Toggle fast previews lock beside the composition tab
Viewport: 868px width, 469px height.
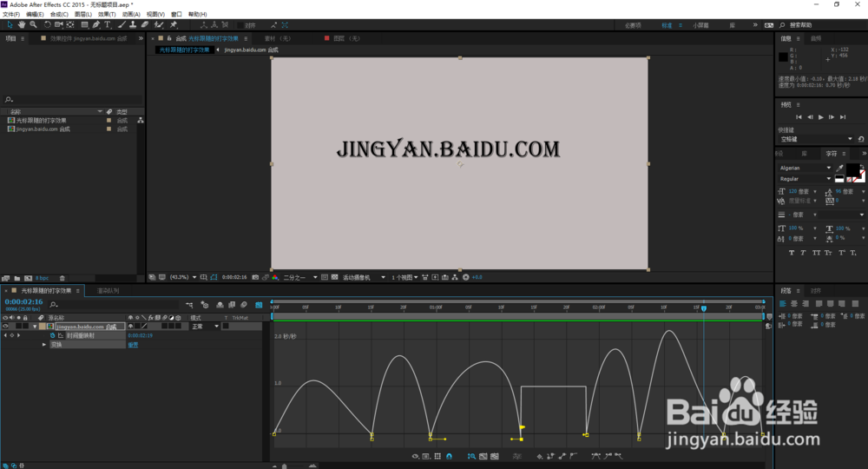click(169, 39)
